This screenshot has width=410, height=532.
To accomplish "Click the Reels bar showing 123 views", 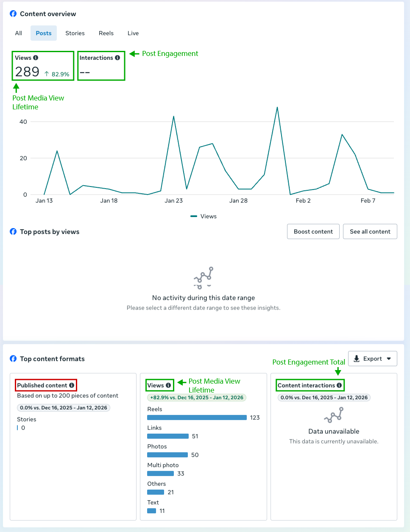I will 197,418.
